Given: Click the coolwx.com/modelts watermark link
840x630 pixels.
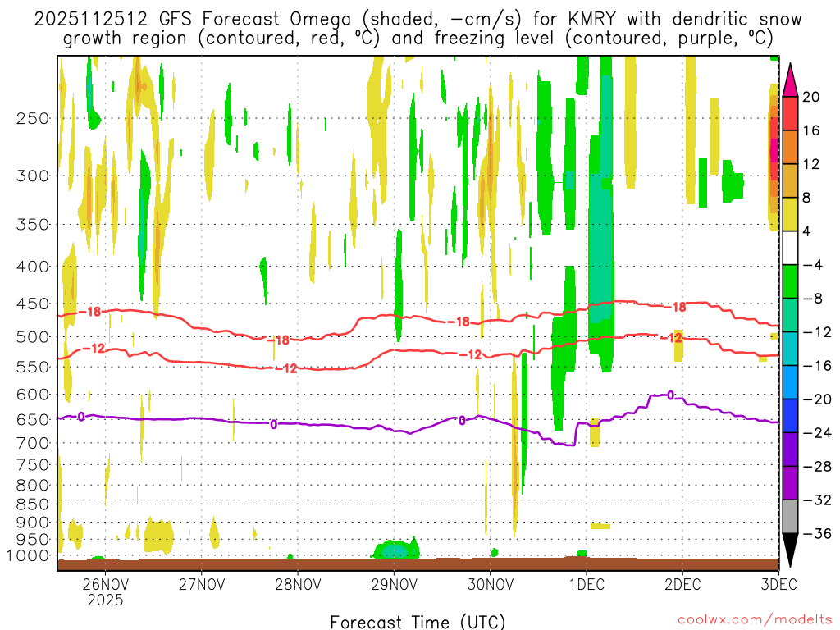Looking at the screenshot, I should 755,620.
